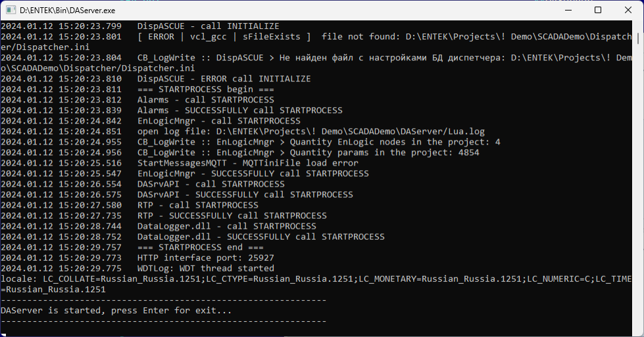Screen dimensions: 644x337
Task: Maximize the DAServer.exe console window
Action: click(598, 10)
